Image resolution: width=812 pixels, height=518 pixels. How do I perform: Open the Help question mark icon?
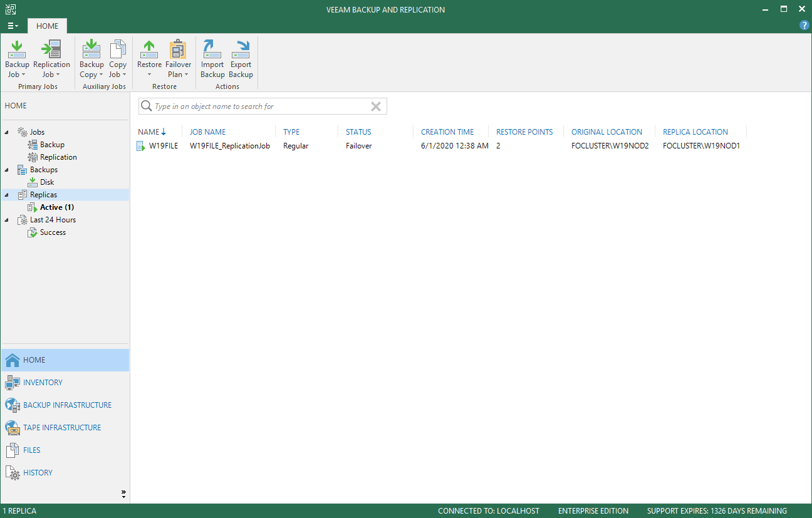[804, 26]
